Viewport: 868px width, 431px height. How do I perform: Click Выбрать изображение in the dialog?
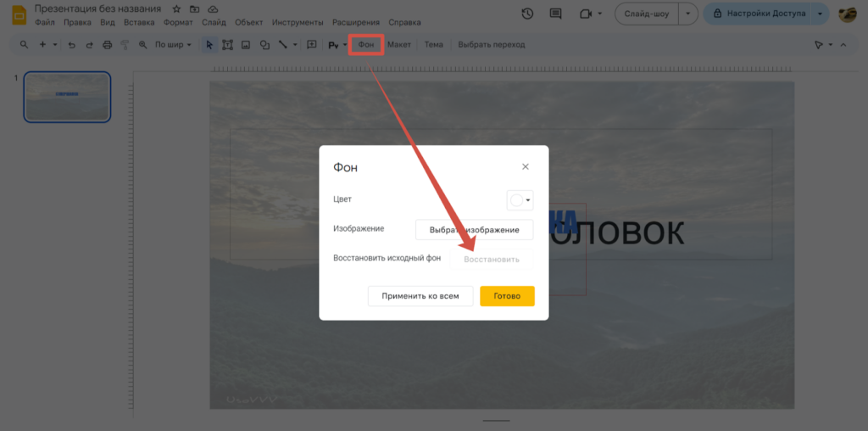point(475,229)
